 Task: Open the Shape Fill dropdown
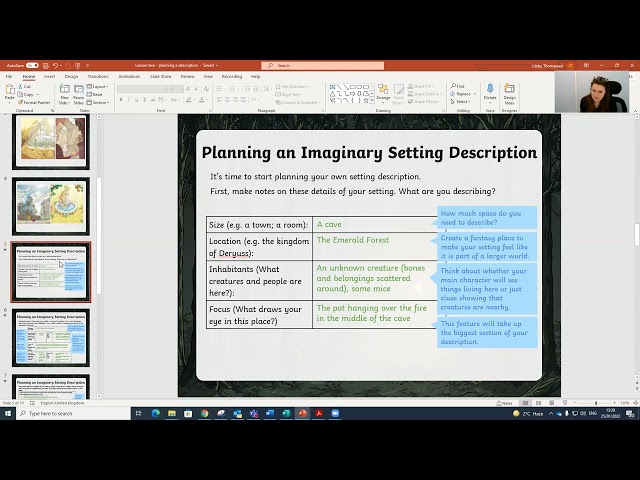point(420,86)
